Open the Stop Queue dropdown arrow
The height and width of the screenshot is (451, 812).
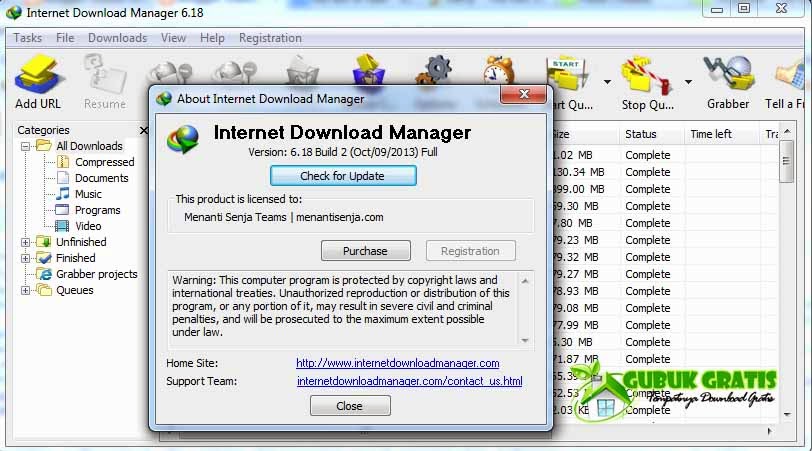tap(688, 82)
